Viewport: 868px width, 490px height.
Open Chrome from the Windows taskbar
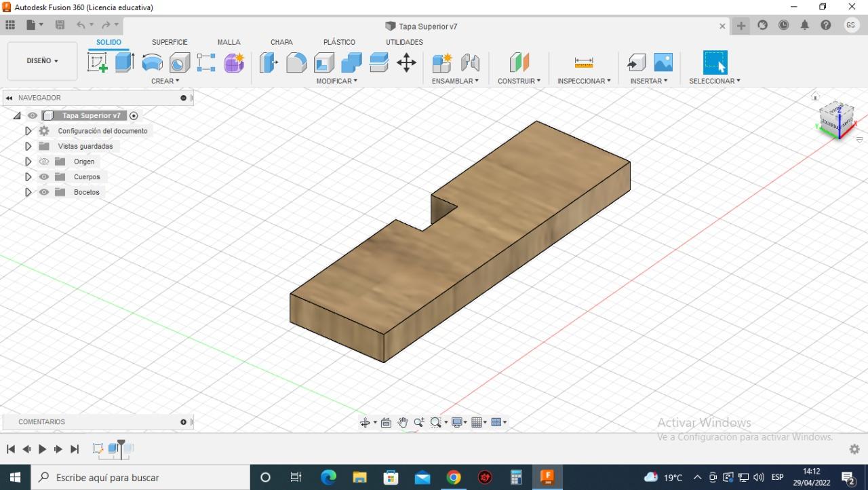(x=454, y=477)
